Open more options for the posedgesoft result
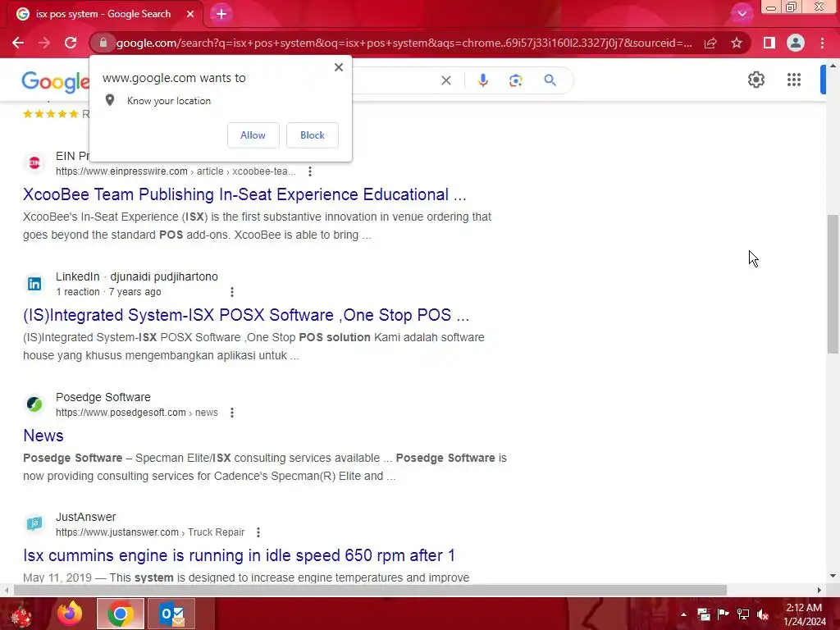Viewport: 840px width, 630px height. point(232,413)
